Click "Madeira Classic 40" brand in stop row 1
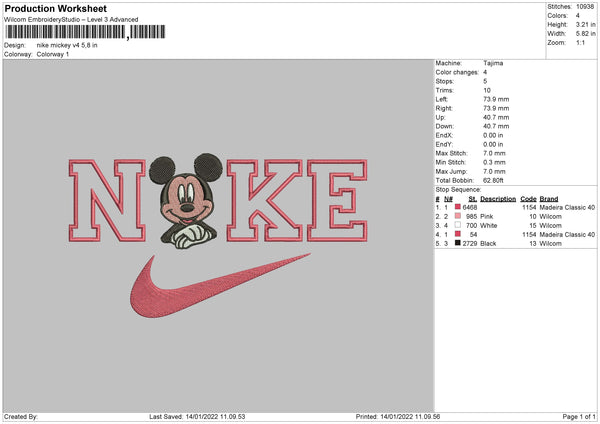This screenshot has width=600, height=424. click(567, 207)
